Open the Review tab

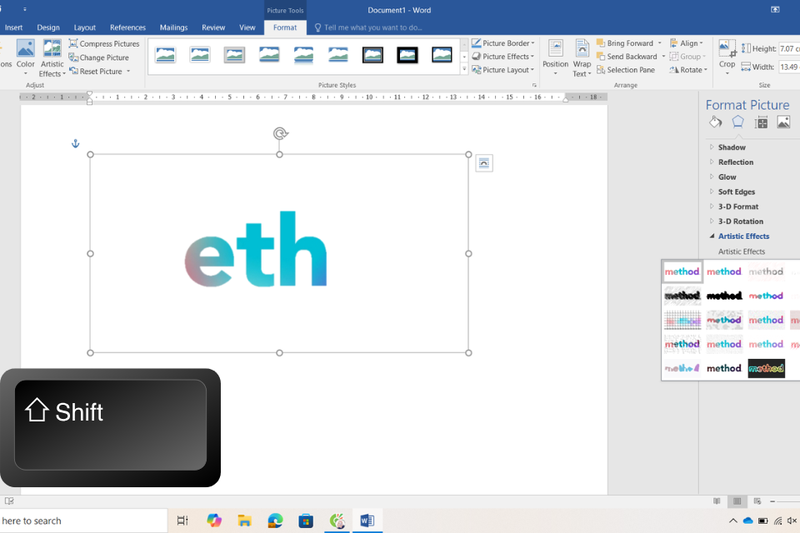(x=213, y=28)
